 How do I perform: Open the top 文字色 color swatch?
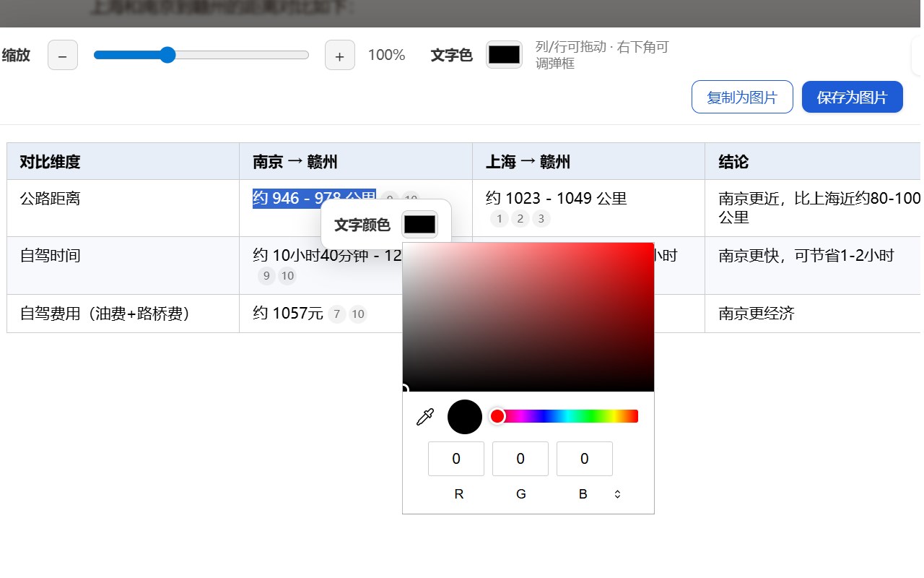click(504, 55)
